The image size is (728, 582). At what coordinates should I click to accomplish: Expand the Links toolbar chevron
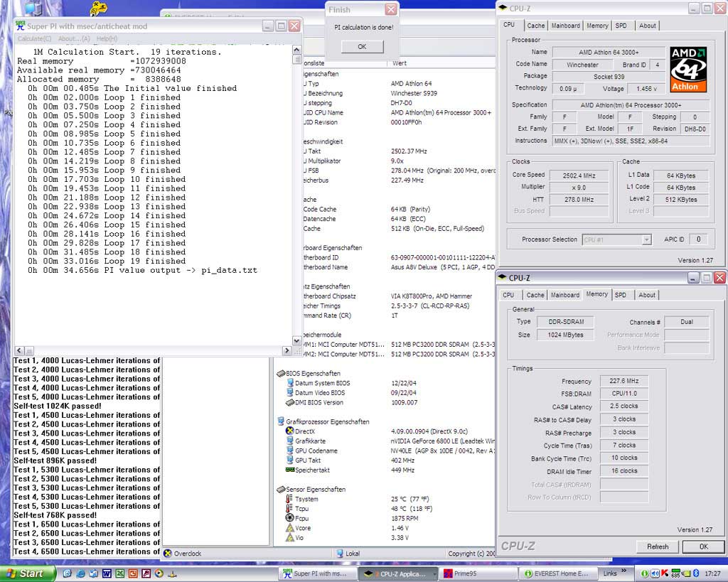click(623, 571)
